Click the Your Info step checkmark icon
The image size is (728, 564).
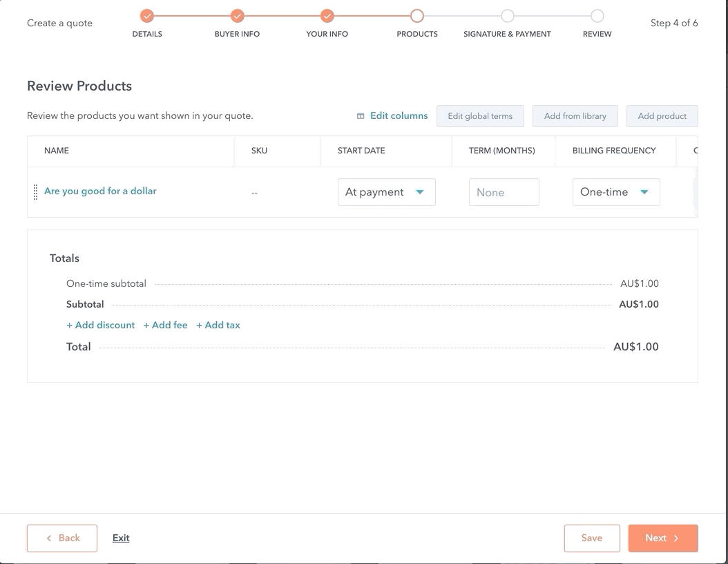click(327, 16)
